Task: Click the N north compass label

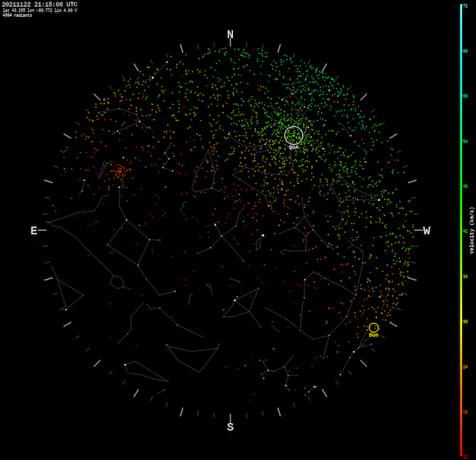Action: click(x=230, y=34)
